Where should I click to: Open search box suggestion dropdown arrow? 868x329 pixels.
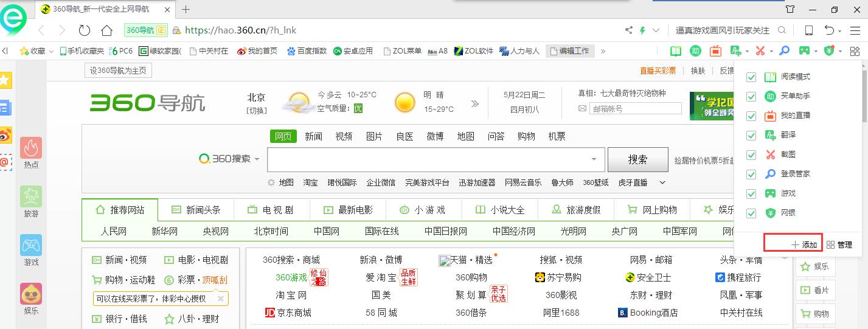(x=594, y=159)
